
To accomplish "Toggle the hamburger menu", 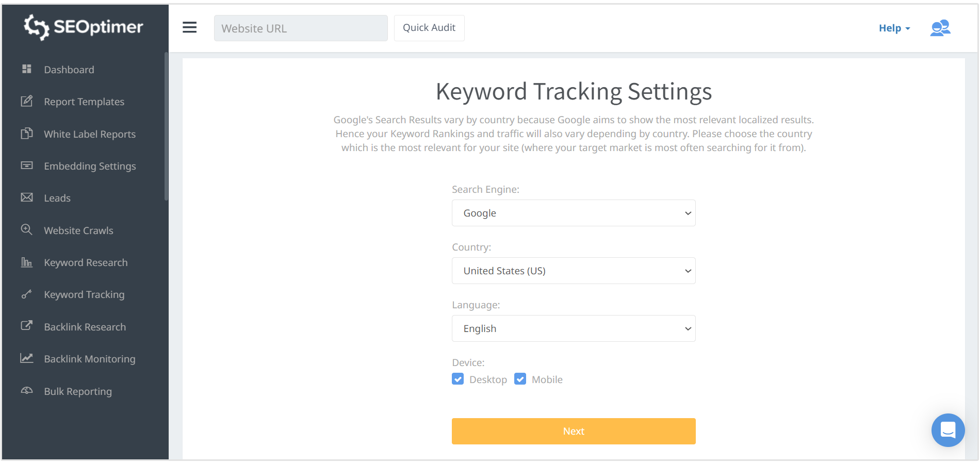I will (190, 27).
